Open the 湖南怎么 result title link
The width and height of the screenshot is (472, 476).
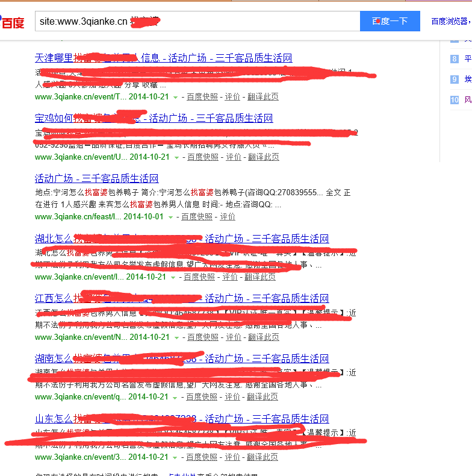click(182, 359)
